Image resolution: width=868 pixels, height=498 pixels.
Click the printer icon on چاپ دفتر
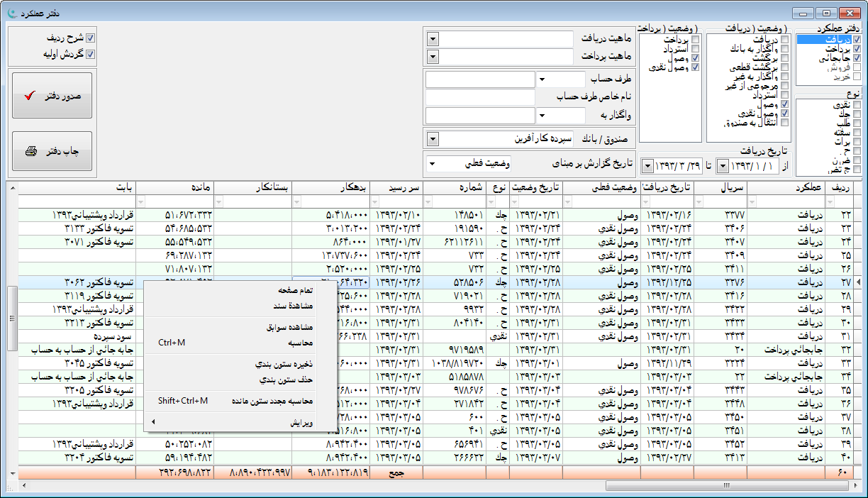(30, 151)
